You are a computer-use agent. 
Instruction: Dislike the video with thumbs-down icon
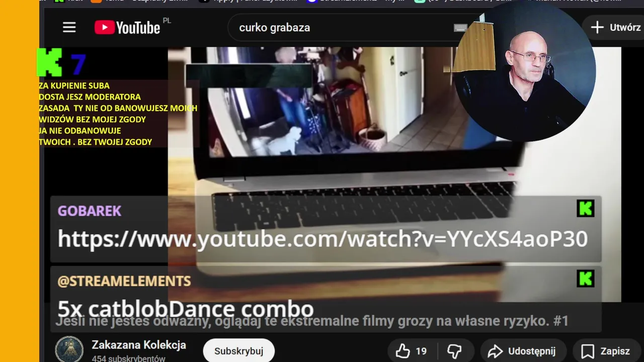coord(455,351)
